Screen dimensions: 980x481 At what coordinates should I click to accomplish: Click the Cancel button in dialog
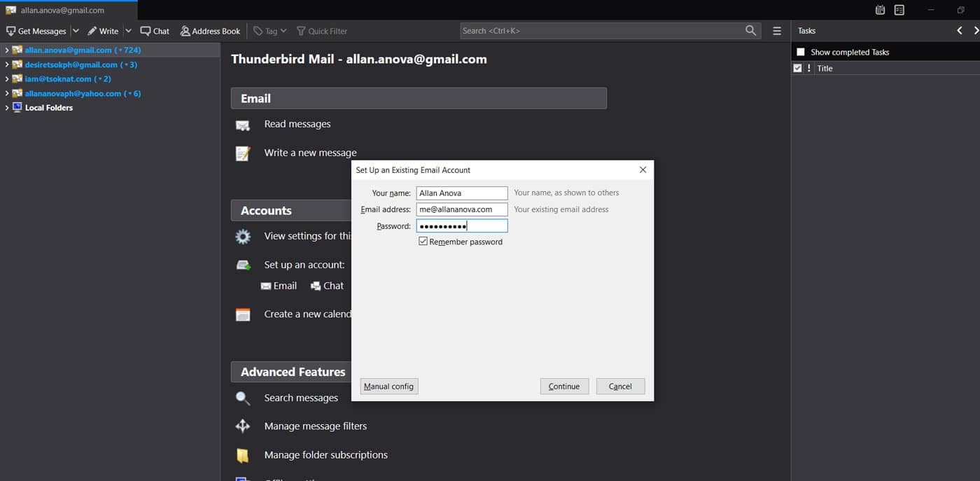tap(620, 386)
